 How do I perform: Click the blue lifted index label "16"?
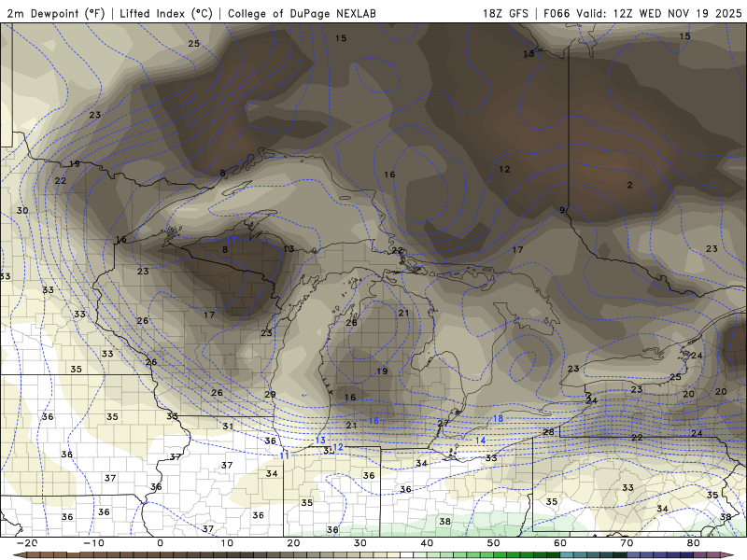[x=373, y=421]
